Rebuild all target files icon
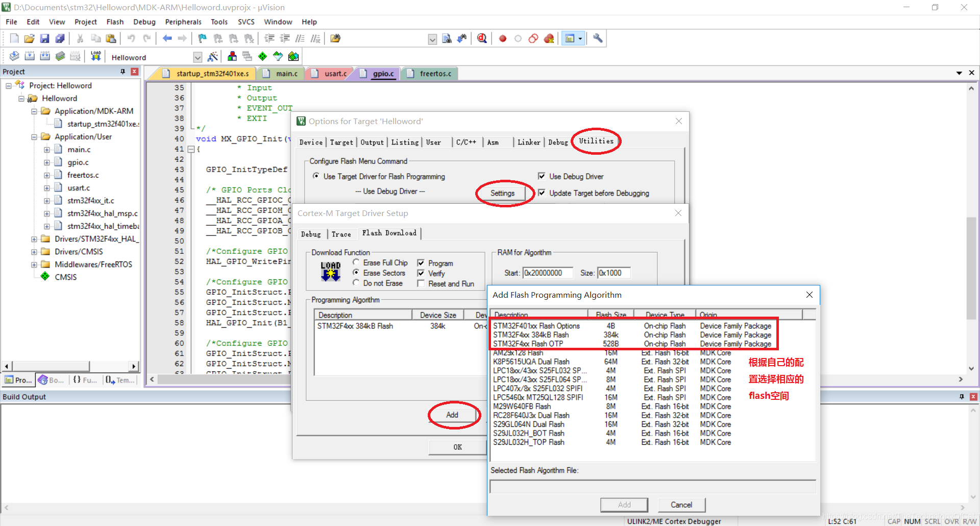Image resolution: width=980 pixels, height=526 pixels. (45, 56)
